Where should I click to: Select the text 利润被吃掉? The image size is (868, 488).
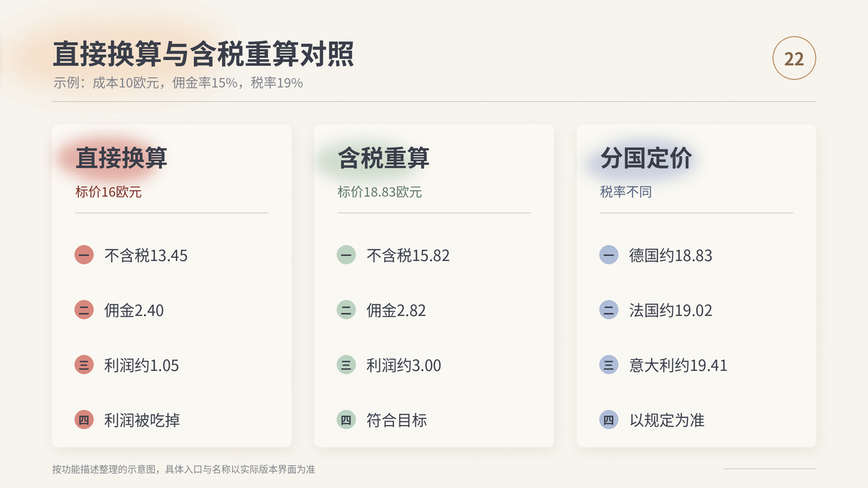[x=142, y=420]
